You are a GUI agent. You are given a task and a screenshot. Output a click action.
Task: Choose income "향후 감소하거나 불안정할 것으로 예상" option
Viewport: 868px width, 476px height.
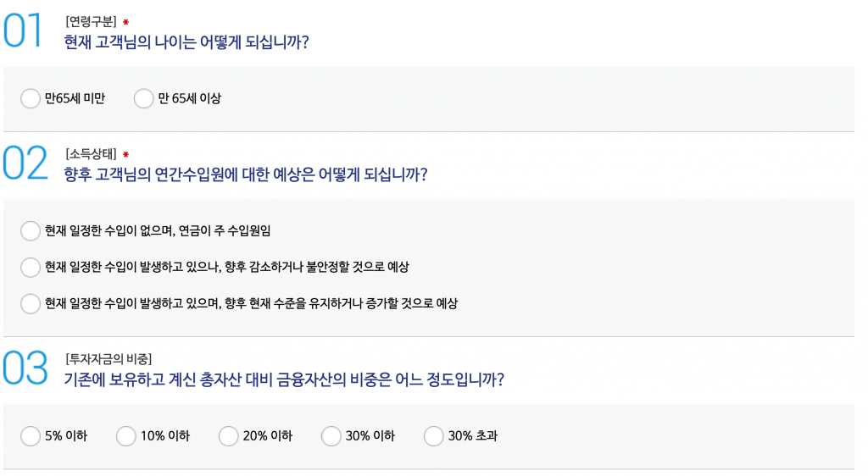click(x=31, y=268)
